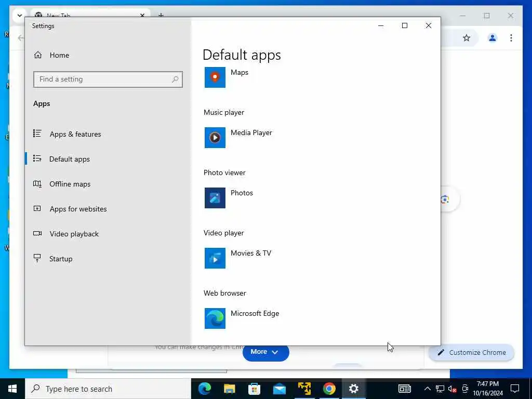Click Customize Chrome button
Image resolution: width=532 pixels, height=399 pixels.
472,353
